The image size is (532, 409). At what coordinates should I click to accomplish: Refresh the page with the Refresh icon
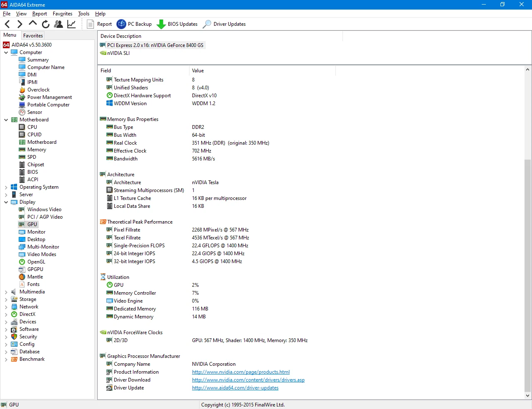[x=46, y=24]
